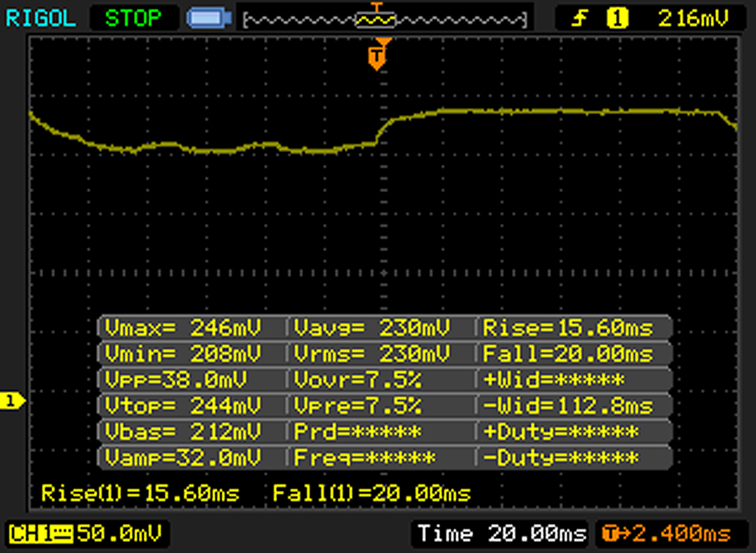This screenshot has height=553, width=756.
Task: Click the Time 20.00ms timebase readout
Action: 502,534
